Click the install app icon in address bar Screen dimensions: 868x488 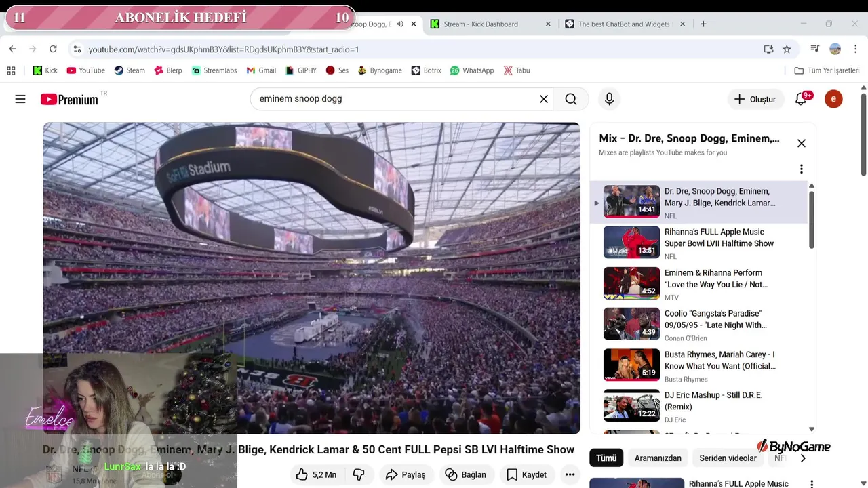tap(768, 49)
